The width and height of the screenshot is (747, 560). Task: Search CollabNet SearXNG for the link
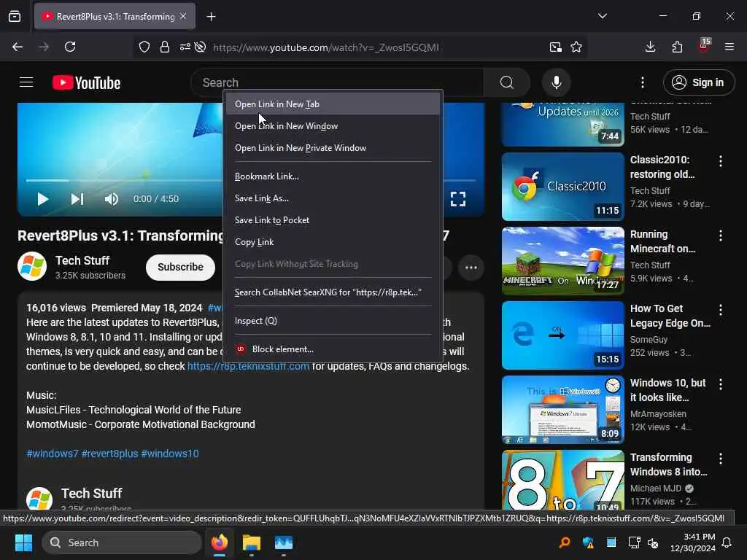[333, 292]
